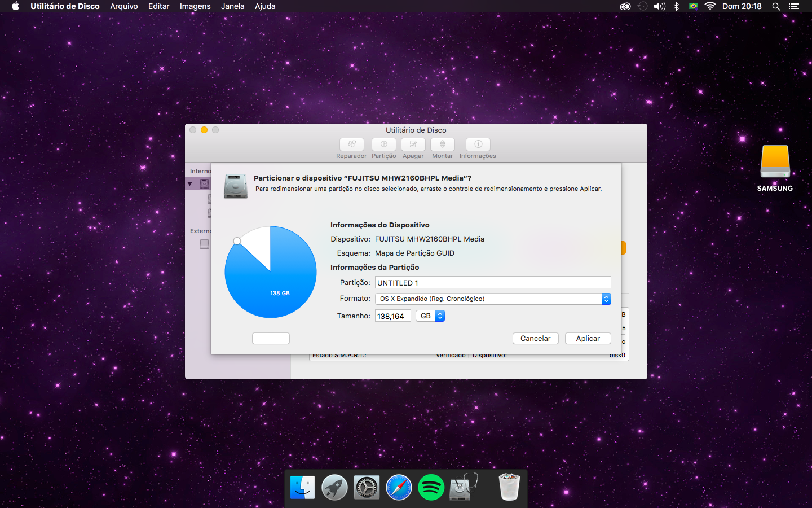Click the Tamanho size field
The width and height of the screenshot is (812, 508).
[x=393, y=316]
